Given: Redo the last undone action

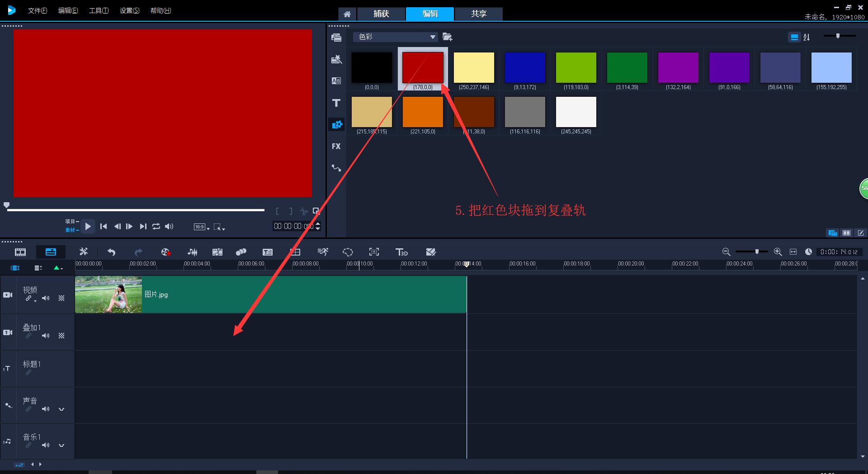Looking at the screenshot, I should [x=139, y=252].
